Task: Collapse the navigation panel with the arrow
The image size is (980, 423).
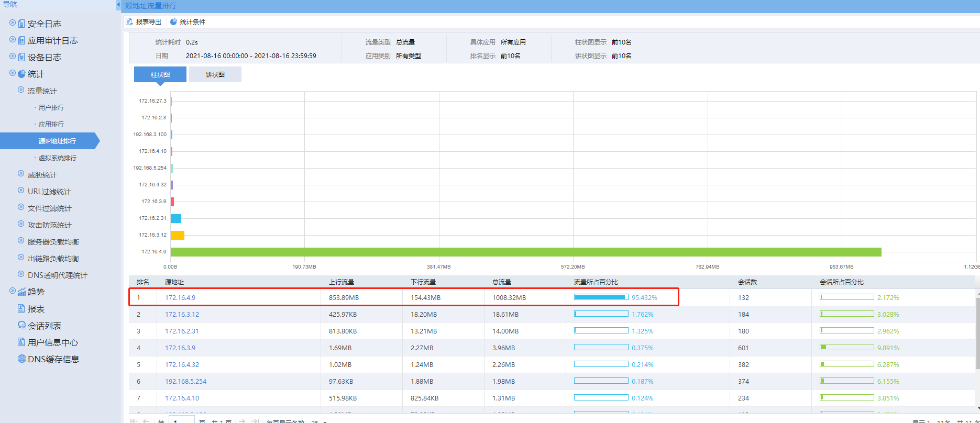Action: coord(118,5)
